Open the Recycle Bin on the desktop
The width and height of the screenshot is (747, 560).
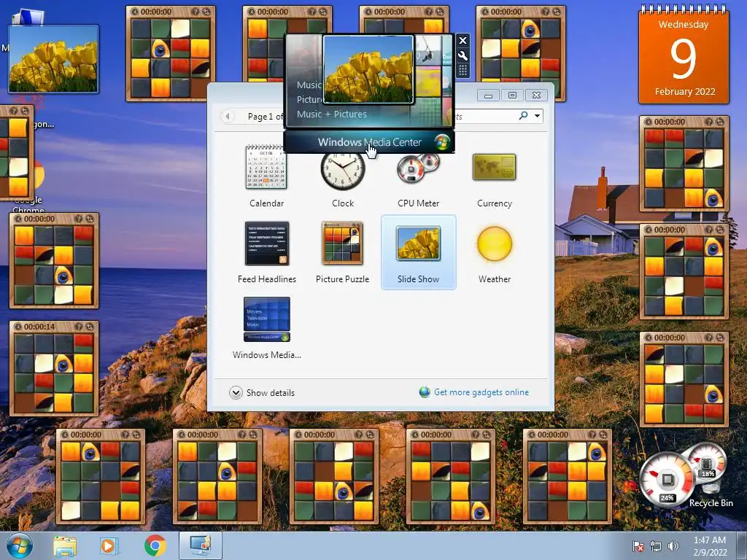click(711, 495)
